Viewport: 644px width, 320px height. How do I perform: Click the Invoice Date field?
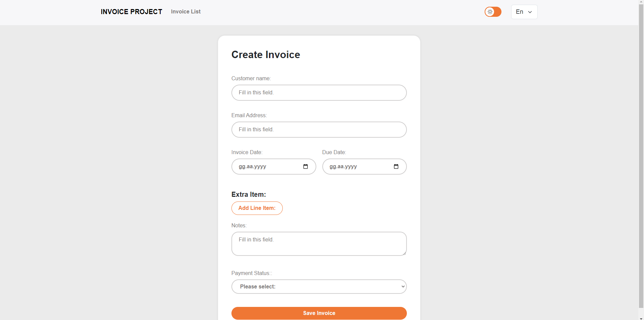pyautogui.click(x=274, y=167)
